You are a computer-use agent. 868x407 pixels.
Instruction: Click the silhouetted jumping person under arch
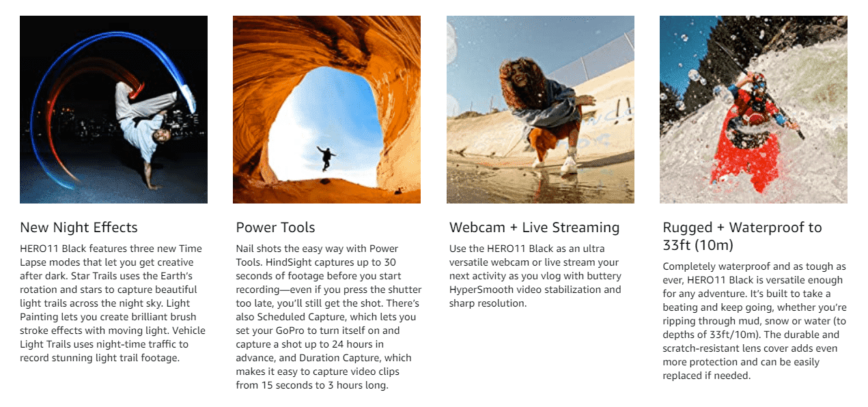(x=326, y=158)
